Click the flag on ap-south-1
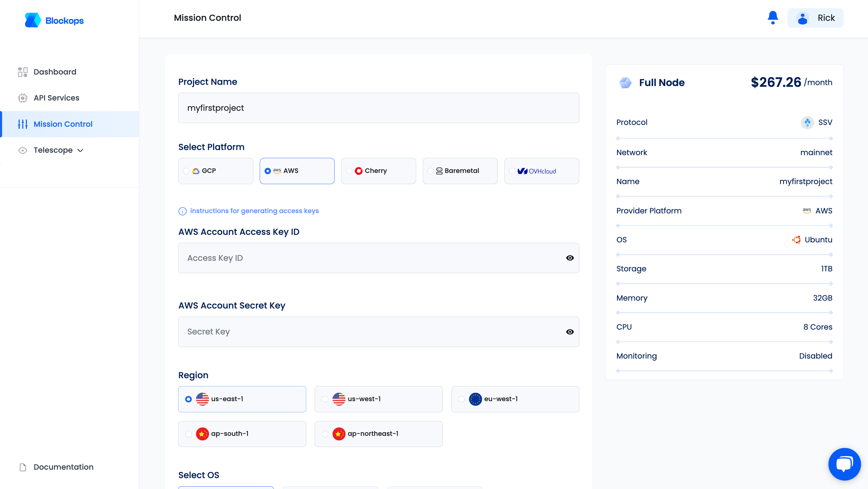The image size is (868, 489). 203,434
